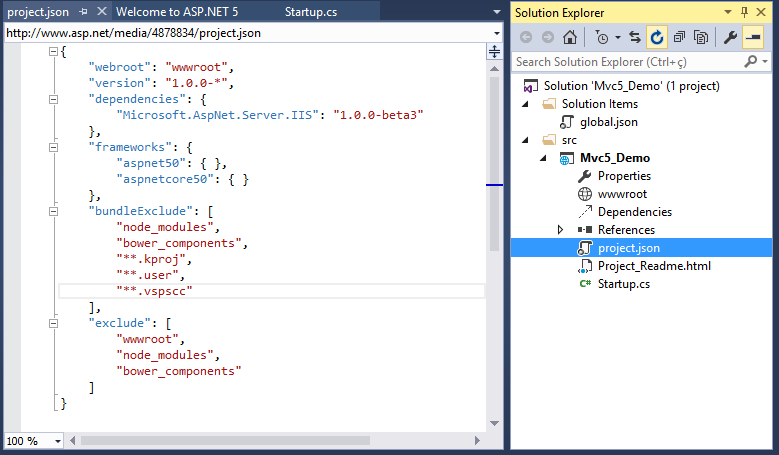Select the wwwroot tree label
779x455 pixels.
pyautogui.click(x=622, y=194)
